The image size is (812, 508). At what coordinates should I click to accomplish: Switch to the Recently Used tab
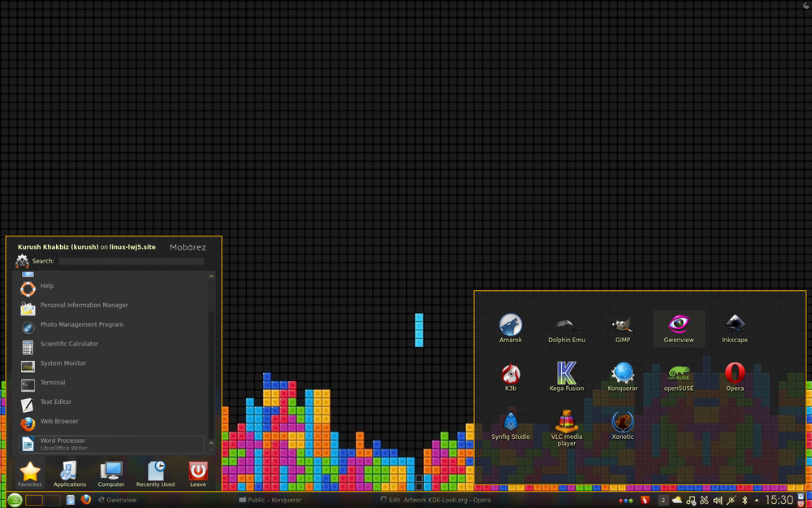click(x=155, y=474)
